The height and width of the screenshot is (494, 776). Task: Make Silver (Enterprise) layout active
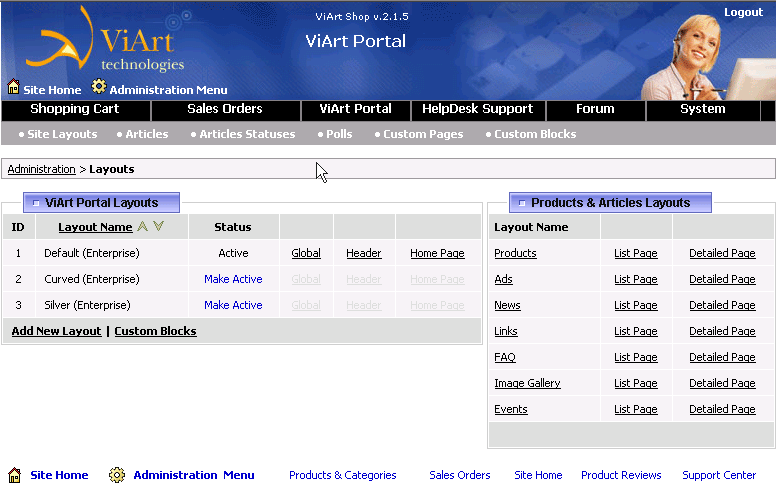[x=233, y=305]
